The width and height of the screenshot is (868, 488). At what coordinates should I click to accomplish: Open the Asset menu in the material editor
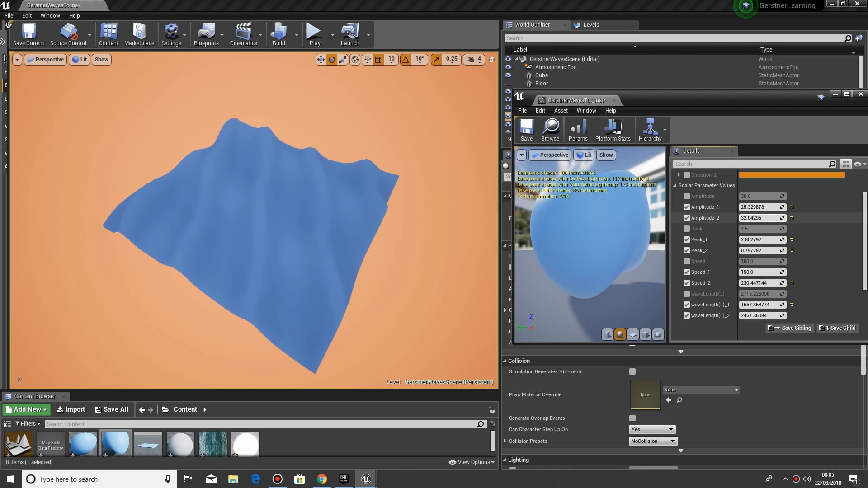[x=561, y=110]
